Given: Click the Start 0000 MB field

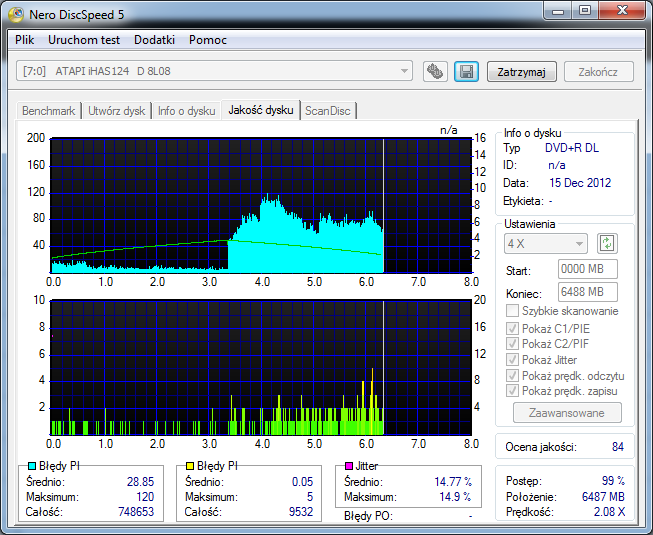Looking at the screenshot, I should click(587, 269).
